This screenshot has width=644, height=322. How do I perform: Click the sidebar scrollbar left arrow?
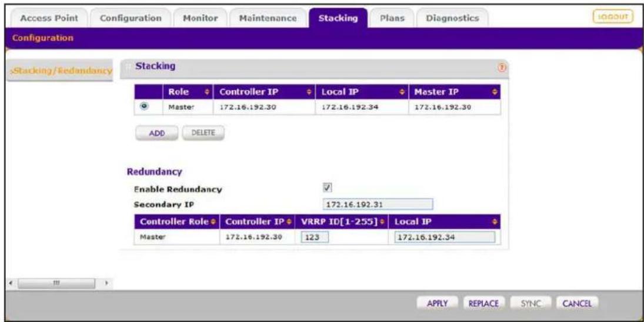pyautogui.click(x=11, y=283)
